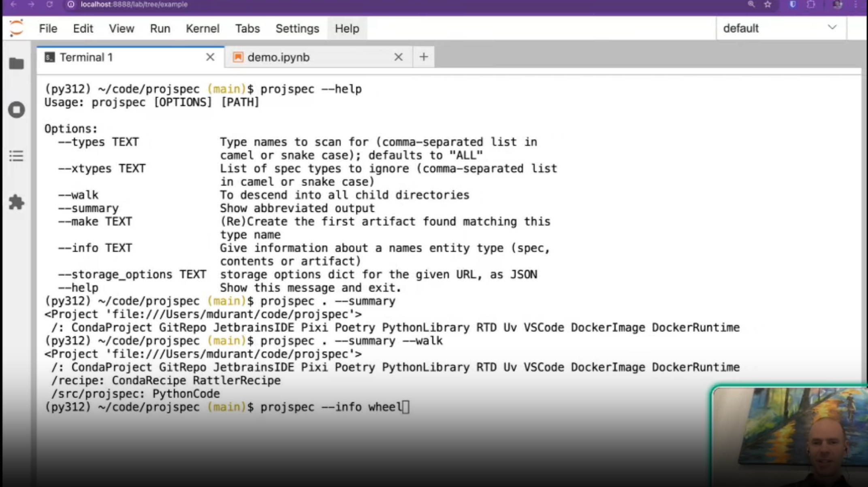The height and width of the screenshot is (487, 868).
Task: Select the Terminal 1 tab
Action: [x=86, y=57]
